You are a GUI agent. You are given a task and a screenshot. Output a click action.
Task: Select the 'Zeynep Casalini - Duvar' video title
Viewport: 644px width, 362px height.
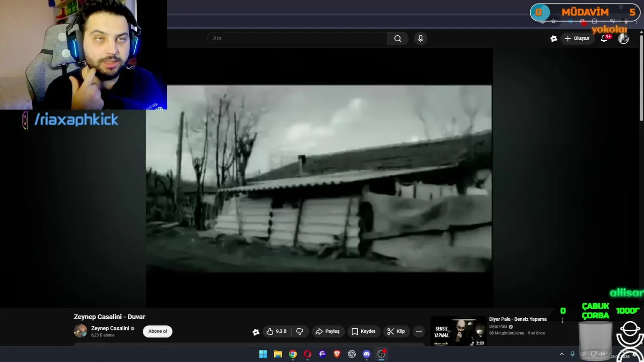[x=109, y=317]
